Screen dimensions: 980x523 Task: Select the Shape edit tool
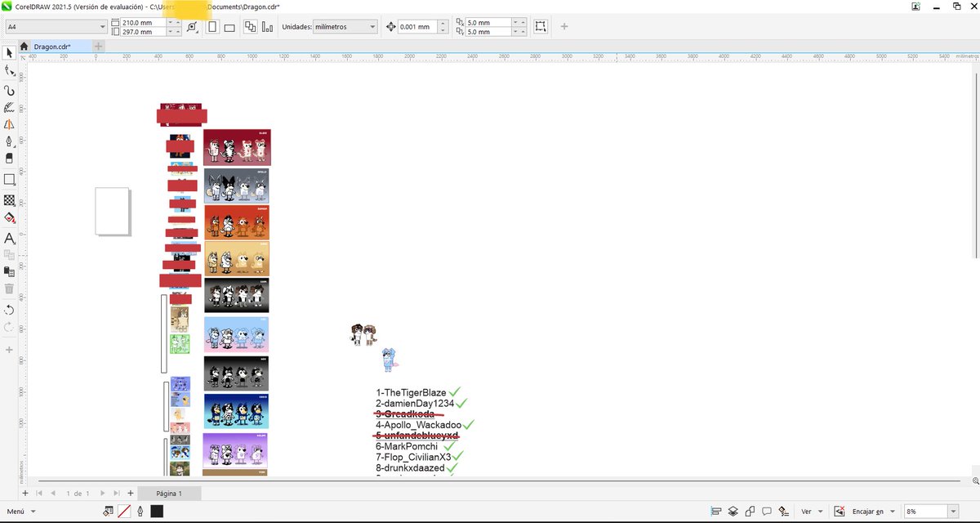point(9,71)
